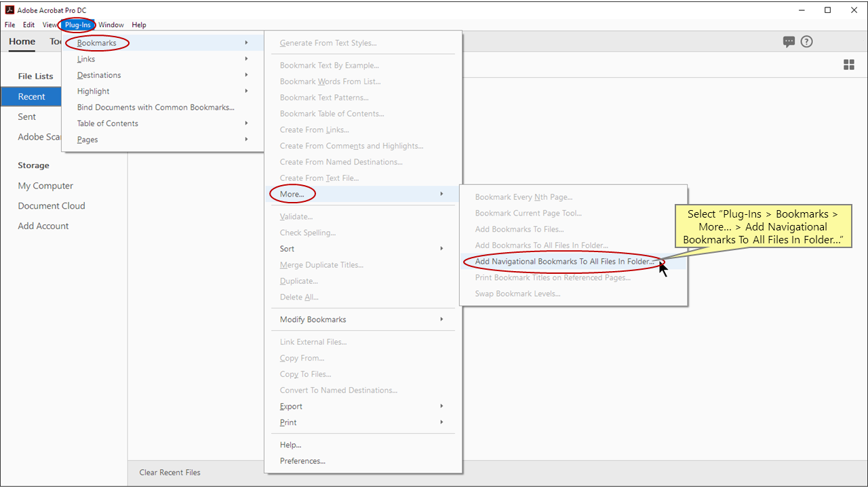
Task: Switch to the Home tab
Action: click(x=21, y=41)
